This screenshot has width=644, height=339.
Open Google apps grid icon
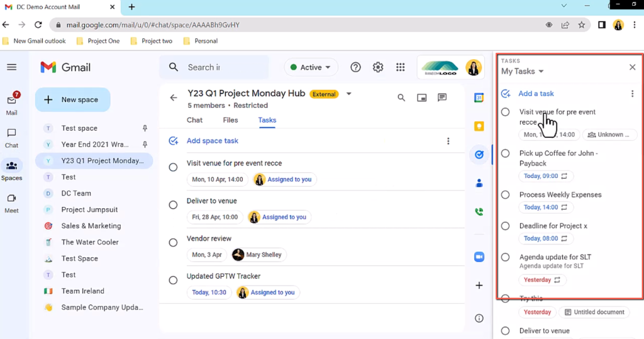(x=401, y=67)
